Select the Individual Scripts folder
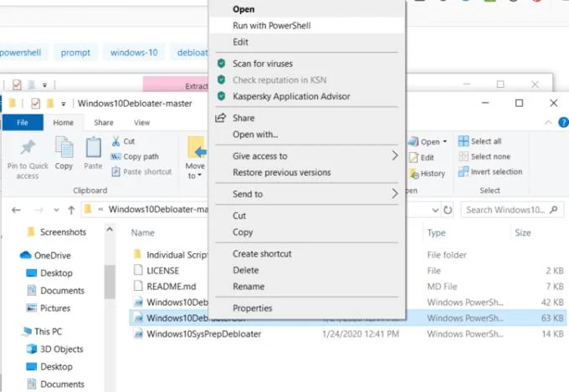Viewport: 569px width, 392px height. 170,255
